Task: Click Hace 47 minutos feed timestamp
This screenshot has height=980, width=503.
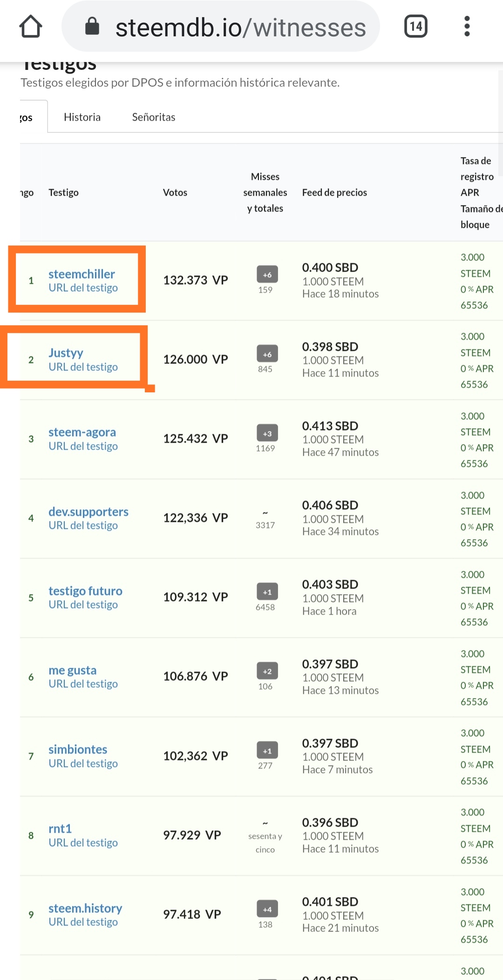Action: coord(340,452)
